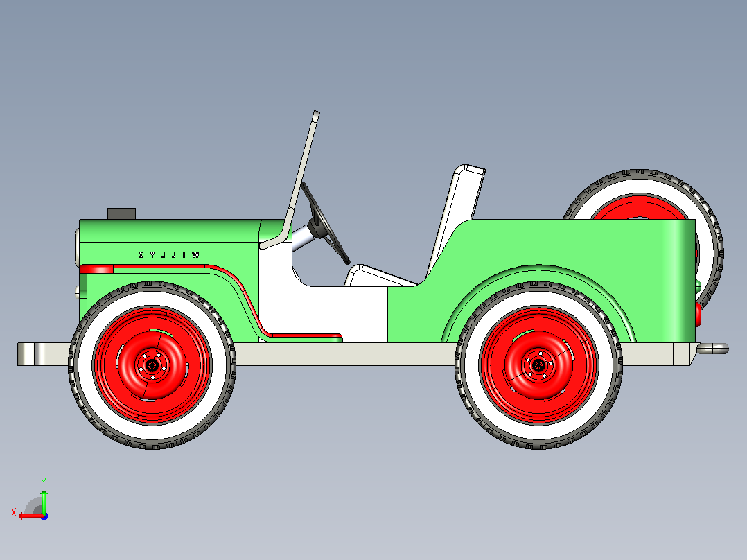Click the white seat cushion
Image resolution: width=747 pixels, height=560 pixels.
pos(379,277)
